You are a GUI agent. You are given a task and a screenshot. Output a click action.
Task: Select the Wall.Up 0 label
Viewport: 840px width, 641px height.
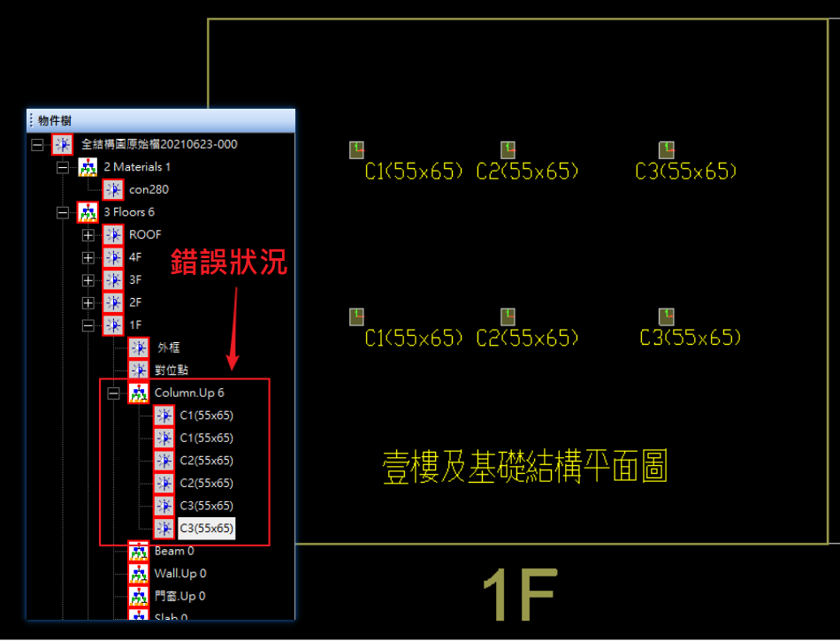[180, 574]
